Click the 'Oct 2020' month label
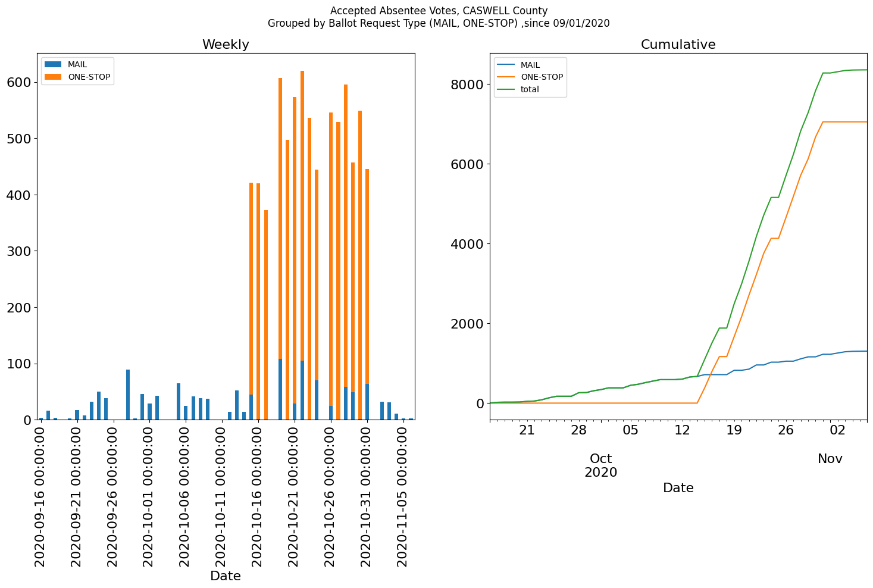 click(601, 465)
